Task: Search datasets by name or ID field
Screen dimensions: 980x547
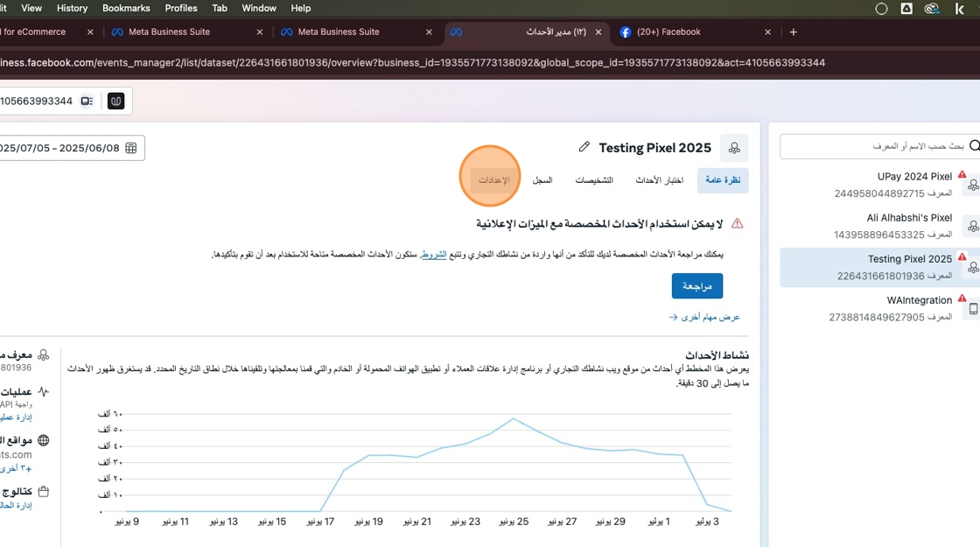Action: click(x=880, y=146)
